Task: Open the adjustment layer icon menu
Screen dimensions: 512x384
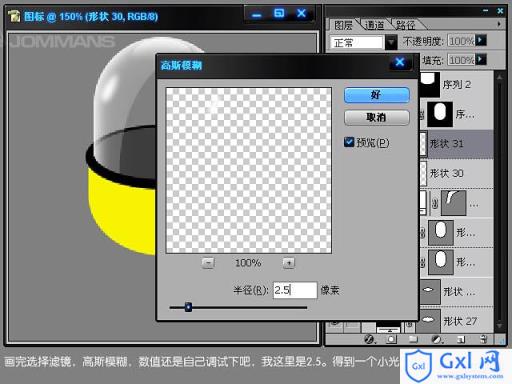Action: pos(436,339)
